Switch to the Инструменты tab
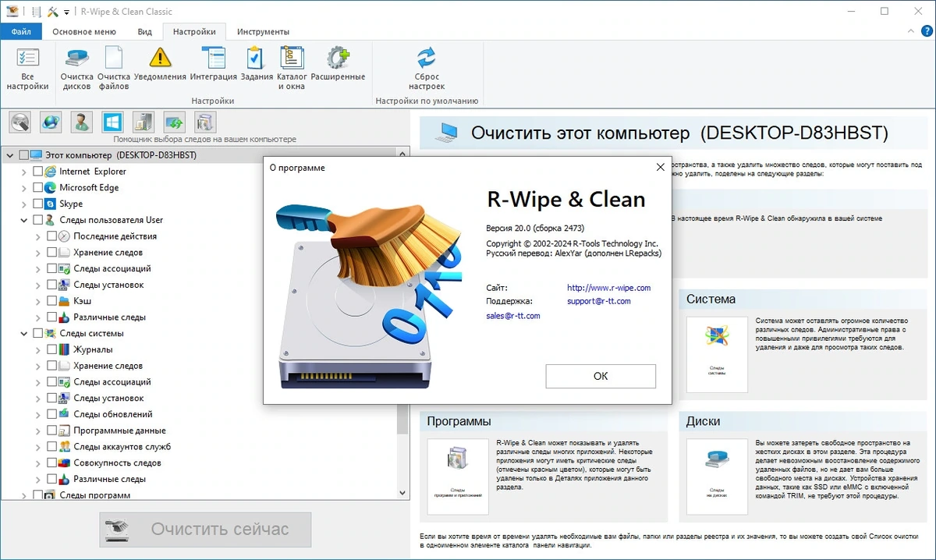The image size is (936, 560). [x=263, y=32]
